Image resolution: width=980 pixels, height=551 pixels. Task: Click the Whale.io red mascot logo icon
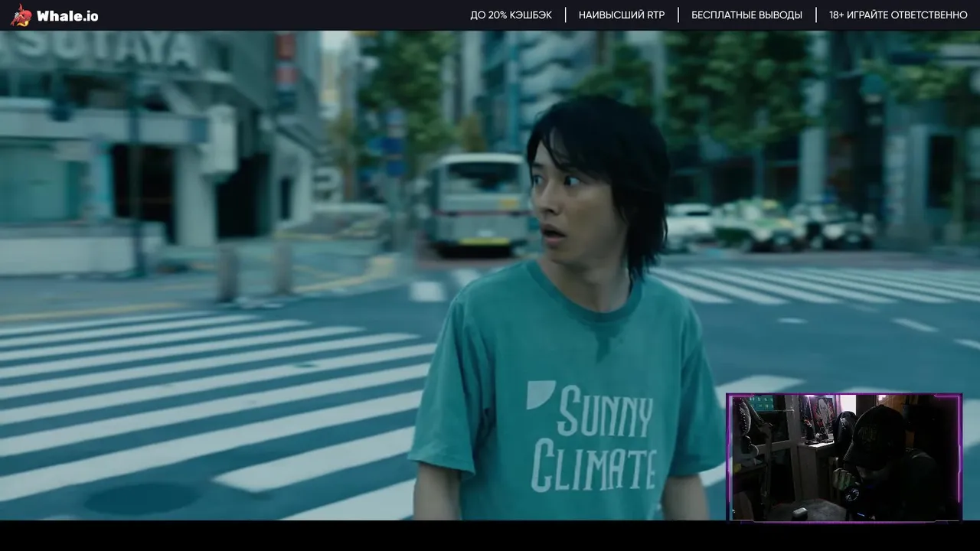(21, 15)
